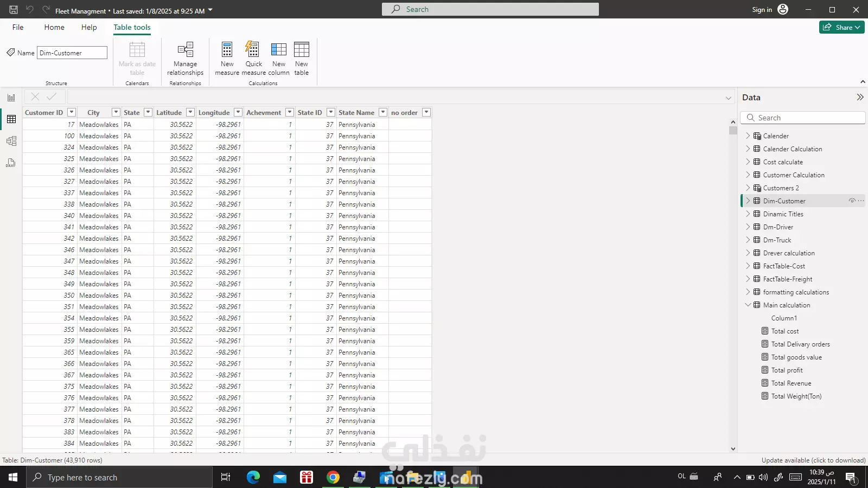Click the Redo arrow icon

(x=46, y=10)
